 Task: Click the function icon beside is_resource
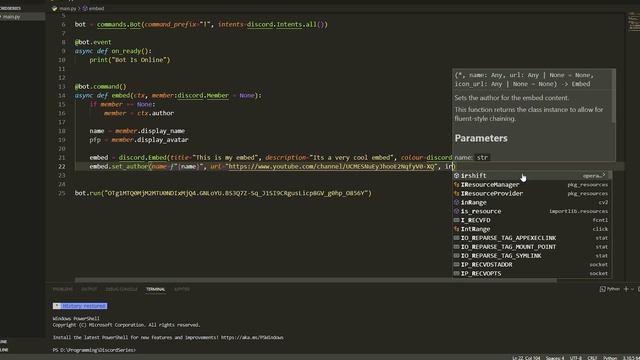pyautogui.click(x=456, y=211)
